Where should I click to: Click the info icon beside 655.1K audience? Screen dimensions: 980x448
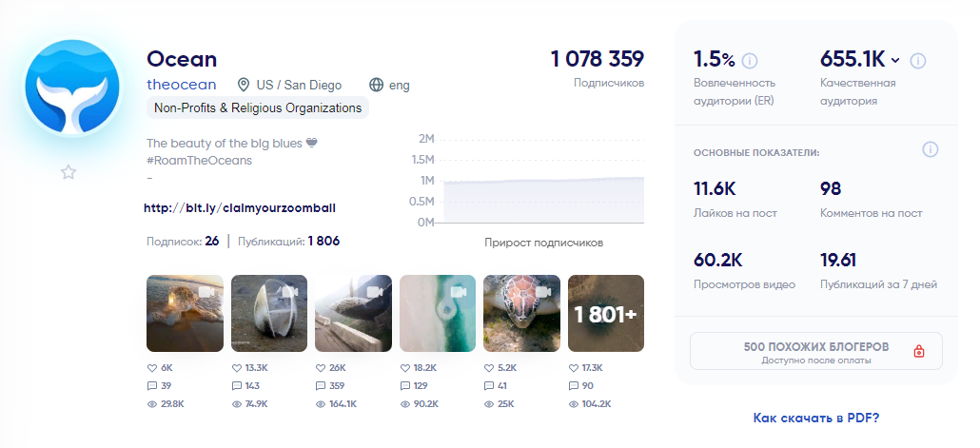pos(917,61)
